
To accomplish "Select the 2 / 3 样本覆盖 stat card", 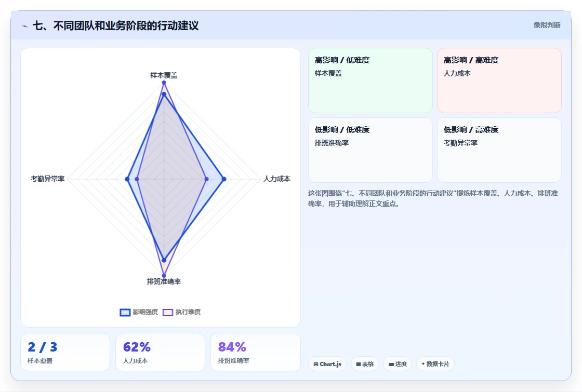I will click(65, 352).
